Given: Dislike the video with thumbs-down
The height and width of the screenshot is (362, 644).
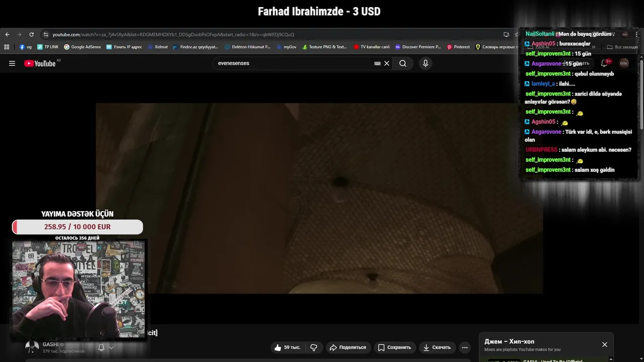Looking at the screenshot, I should tap(313, 347).
